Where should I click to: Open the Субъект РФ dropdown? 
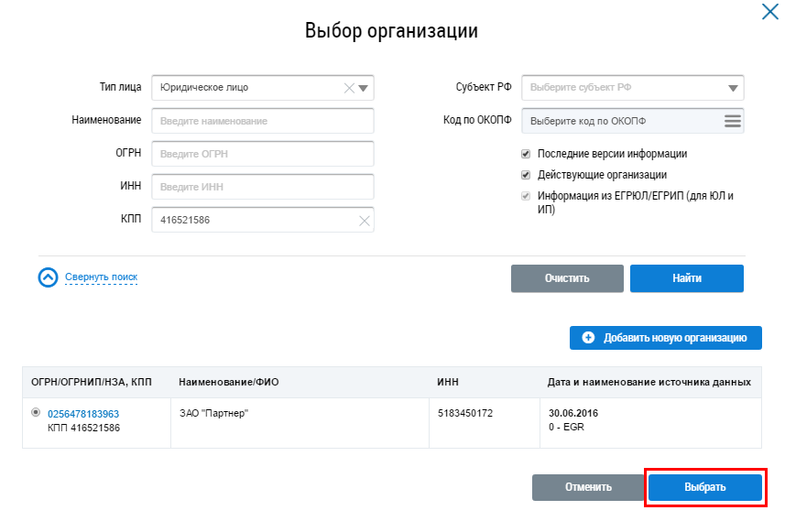[632, 88]
